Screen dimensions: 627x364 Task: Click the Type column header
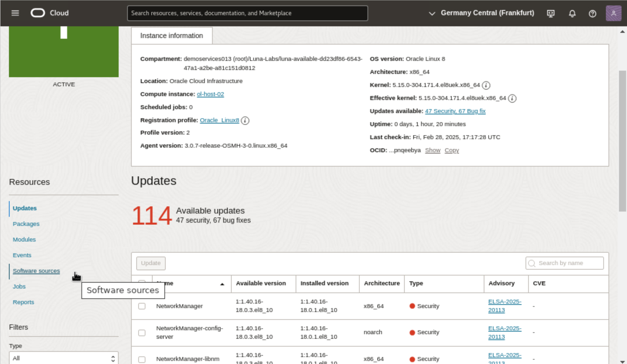click(416, 283)
